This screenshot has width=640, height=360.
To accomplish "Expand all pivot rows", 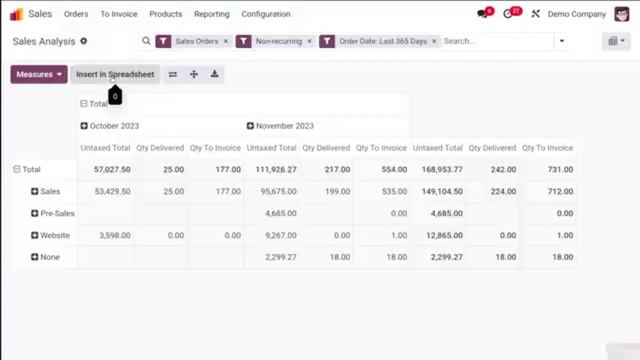I will (194, 74).
